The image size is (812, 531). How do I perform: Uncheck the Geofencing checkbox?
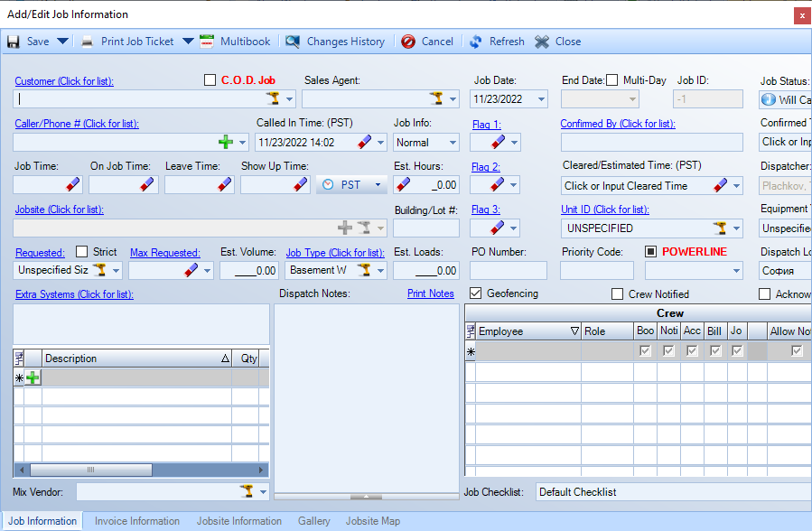475,293
